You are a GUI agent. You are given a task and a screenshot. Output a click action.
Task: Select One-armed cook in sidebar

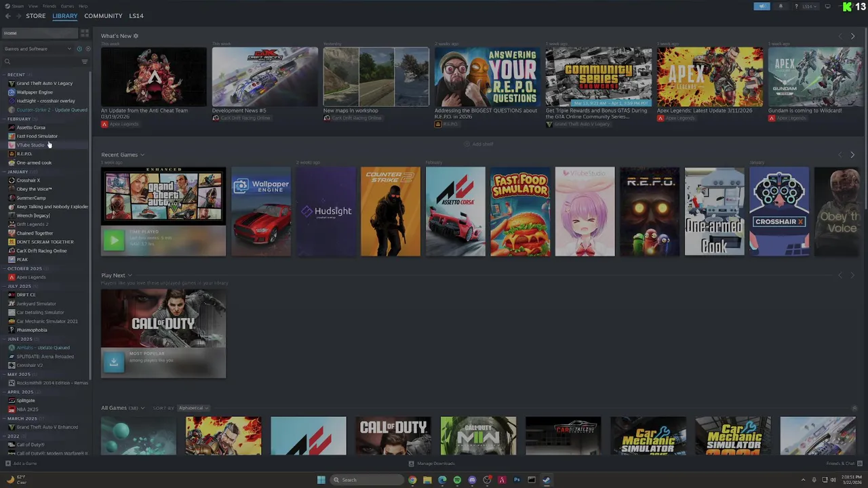(x=34, y=163)
